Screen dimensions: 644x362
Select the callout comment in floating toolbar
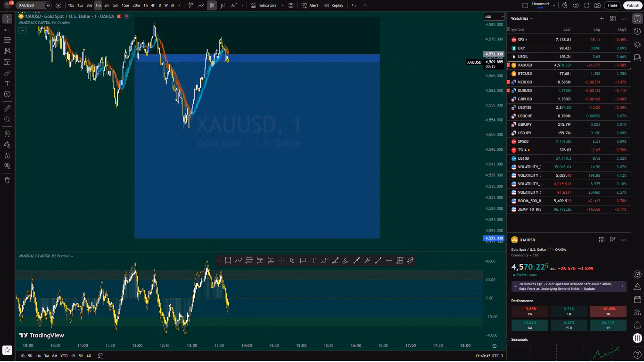[x=303, y=260]
